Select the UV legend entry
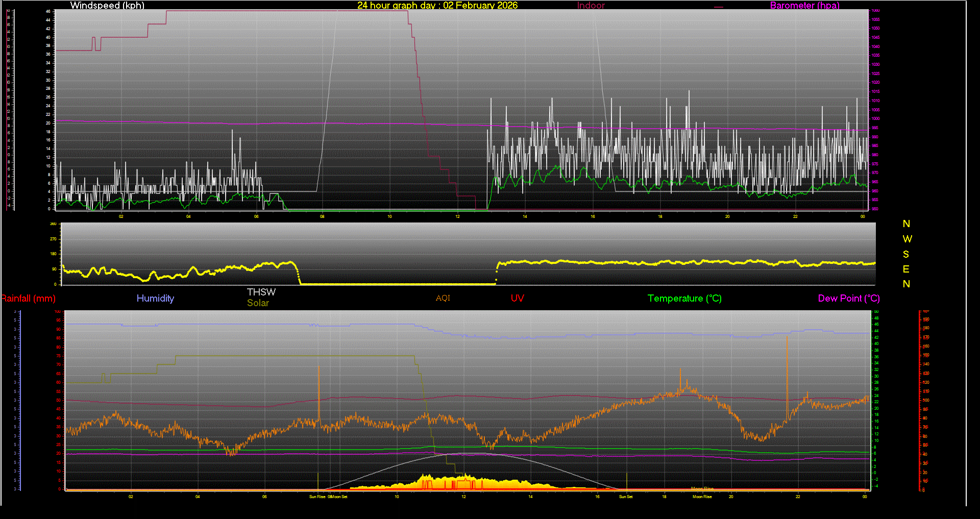 [x=517, y=299]
